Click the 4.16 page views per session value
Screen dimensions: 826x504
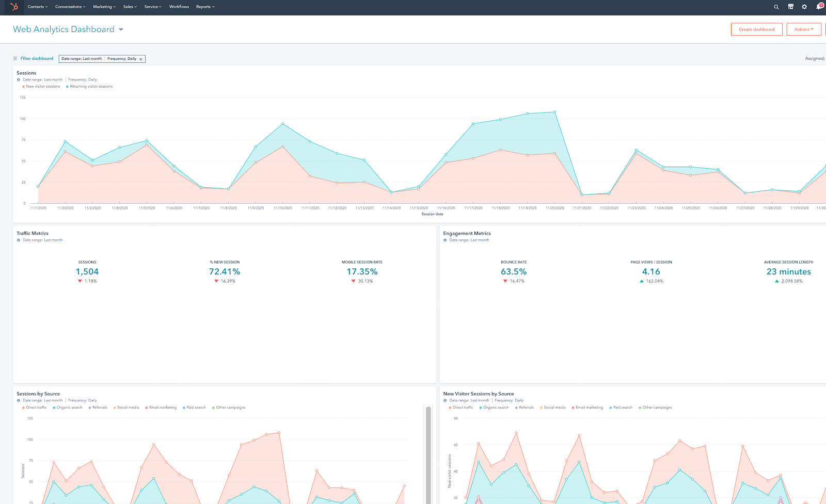651,272
